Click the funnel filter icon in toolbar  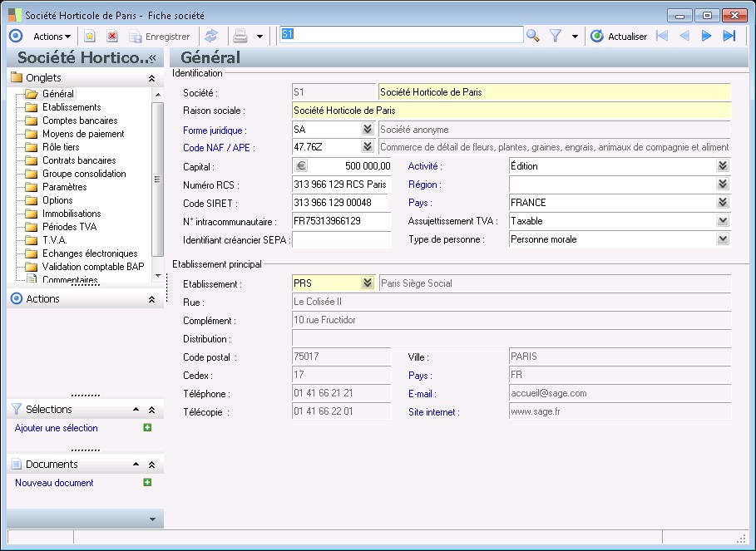[556, 36]
